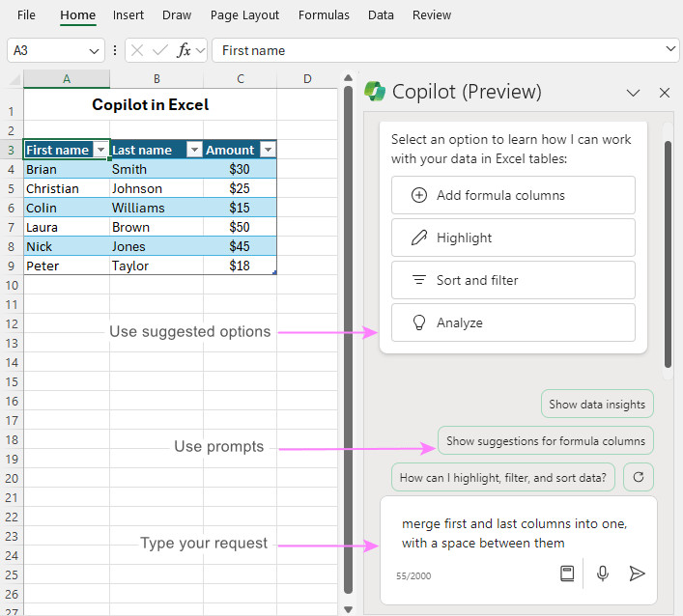This screenshot has width=683, height=616.
Task: Open the Formulas ribbon tab
Action: pyautogui.click(x=324, y=15)
